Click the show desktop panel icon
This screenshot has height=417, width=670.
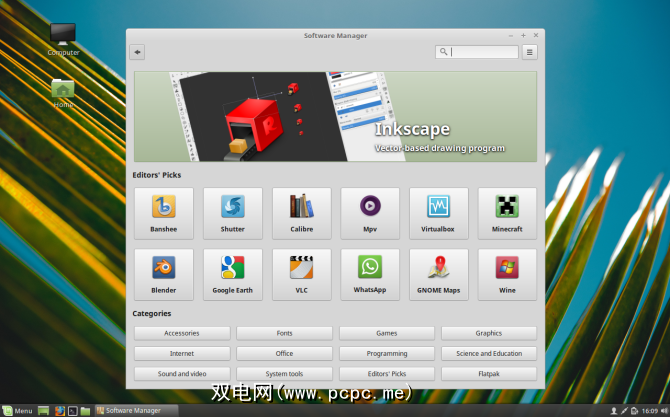click(44, 411)
